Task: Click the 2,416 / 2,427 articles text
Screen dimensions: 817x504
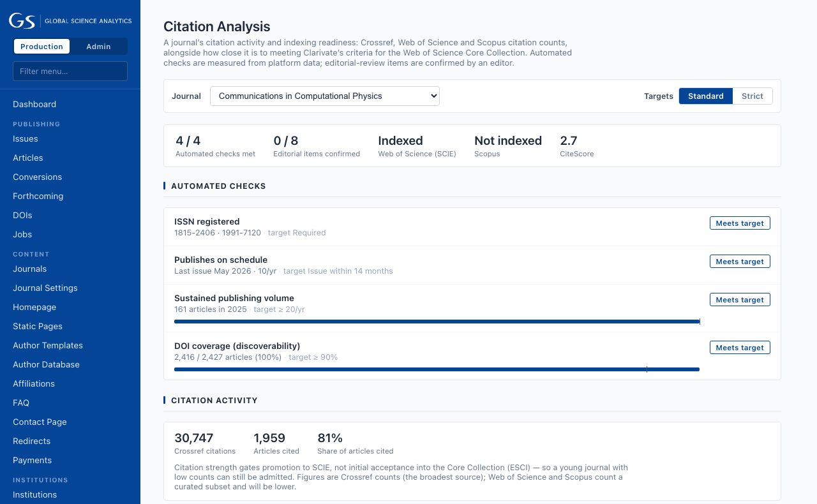Action: click(x=228, y=357)
